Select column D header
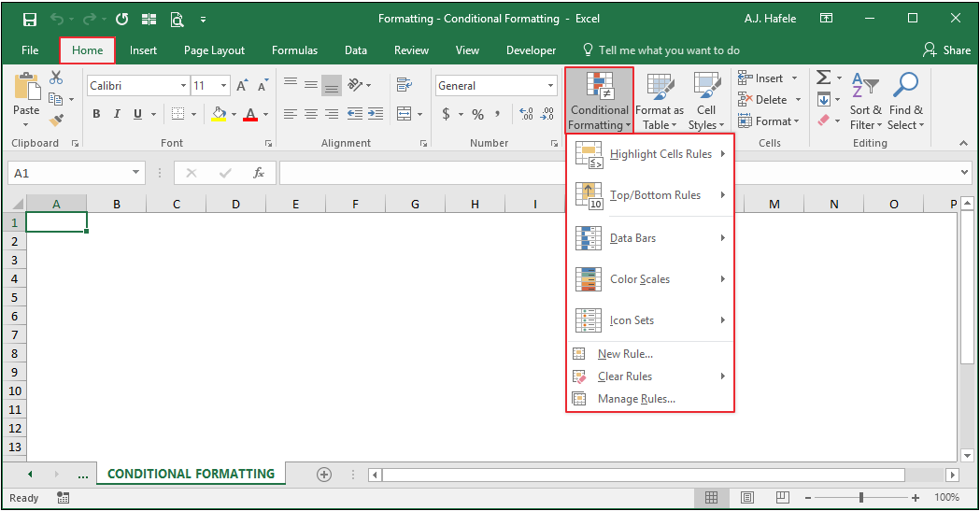 [235, 205]
